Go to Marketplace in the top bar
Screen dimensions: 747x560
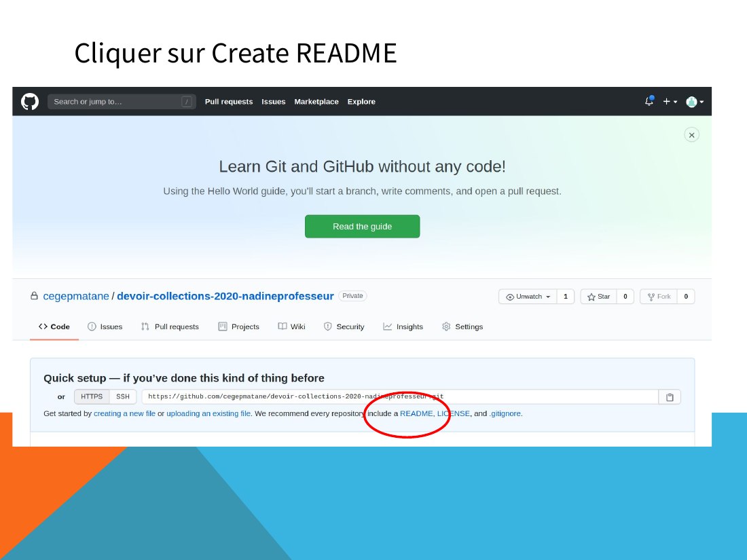(x=316, y=101)
